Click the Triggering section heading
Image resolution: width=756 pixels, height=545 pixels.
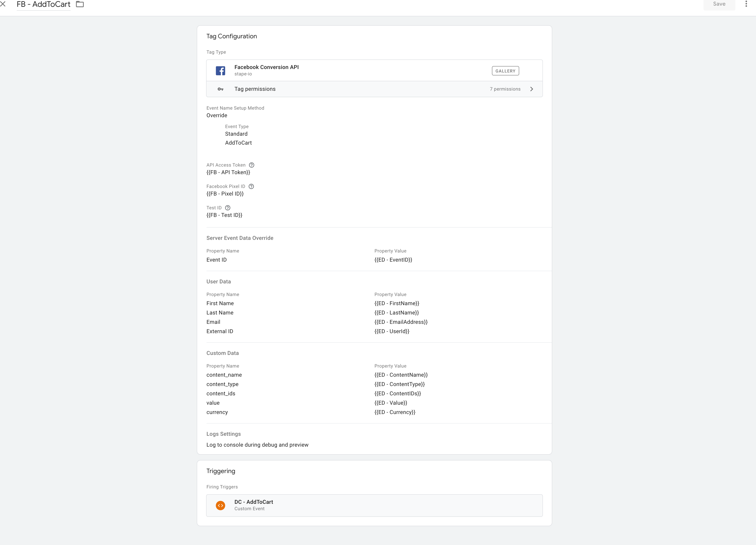(221, 471)
